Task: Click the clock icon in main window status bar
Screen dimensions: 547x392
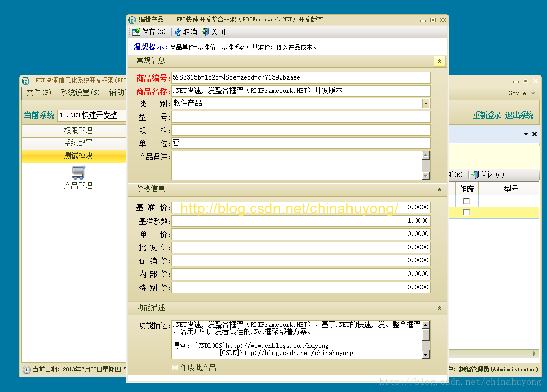Action: tap(27, 370)
